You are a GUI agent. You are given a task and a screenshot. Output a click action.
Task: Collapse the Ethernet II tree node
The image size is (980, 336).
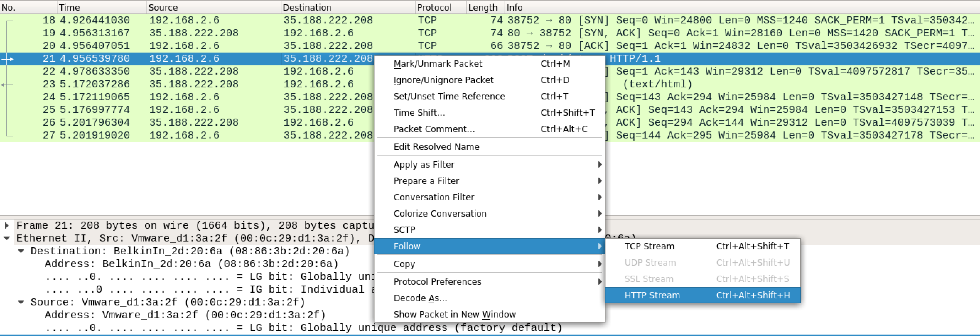(x=6, y=238)
